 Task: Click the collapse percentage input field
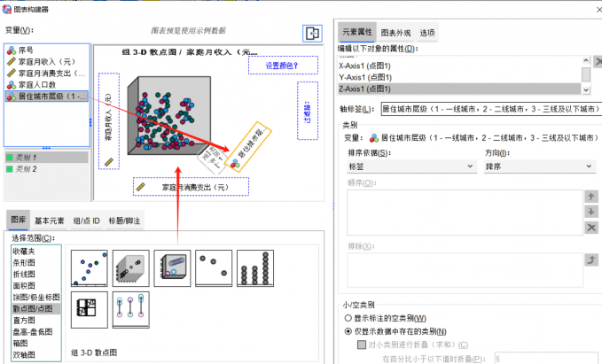[x=546, y=359]
